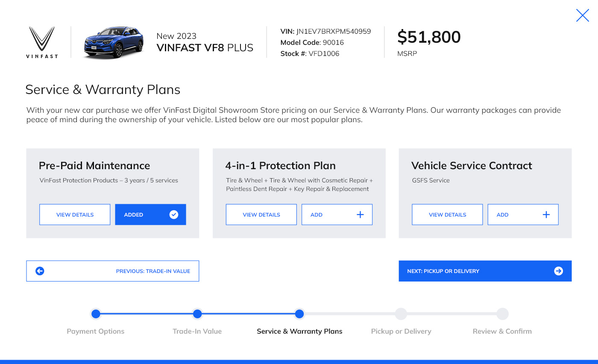Jump to Trade-In Value step
598x364 pixels.
point(197,314)
